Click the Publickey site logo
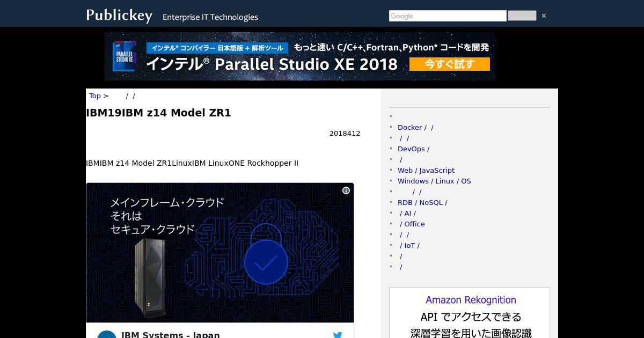Screen dimensions: 644x338 tap(119, 15)
